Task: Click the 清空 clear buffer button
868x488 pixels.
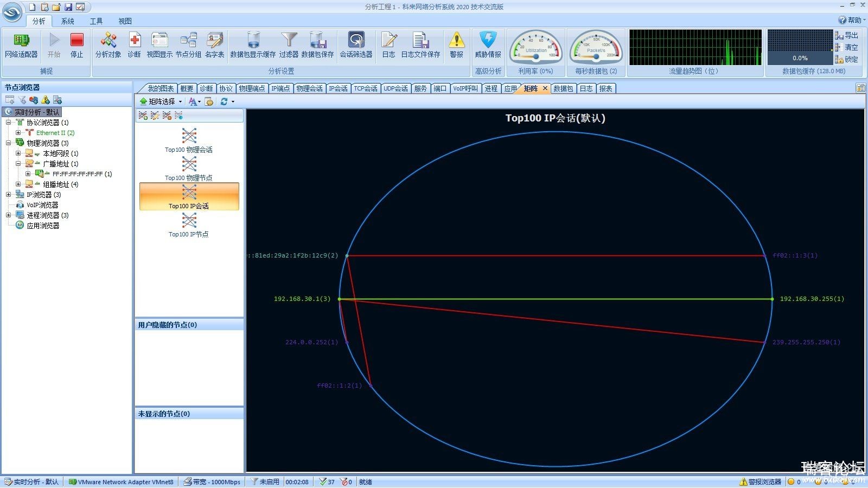Action: [846, 47]
